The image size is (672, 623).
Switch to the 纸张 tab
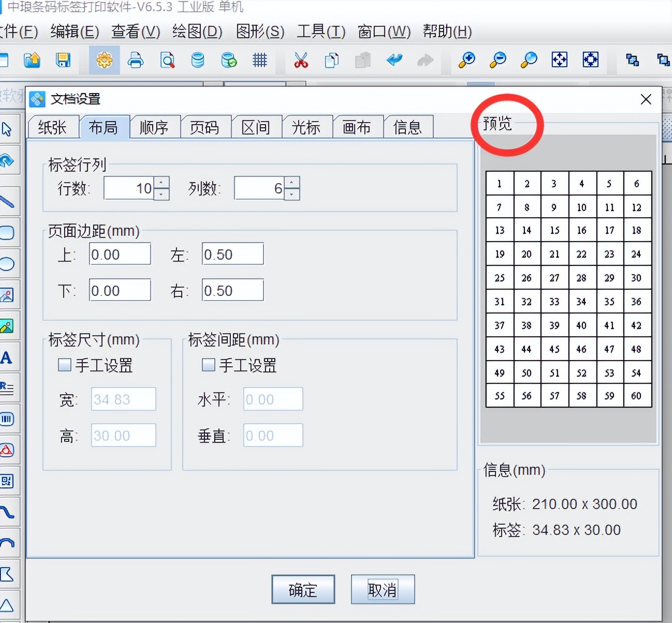(53, 127)
